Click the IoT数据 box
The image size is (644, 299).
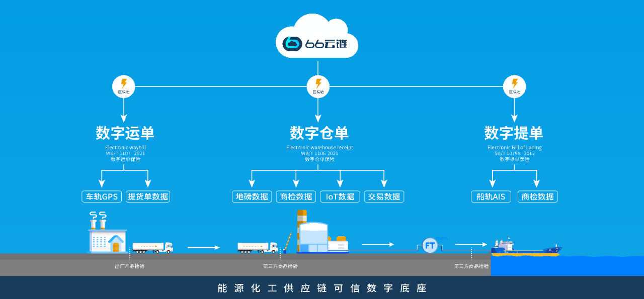(340, 196)
